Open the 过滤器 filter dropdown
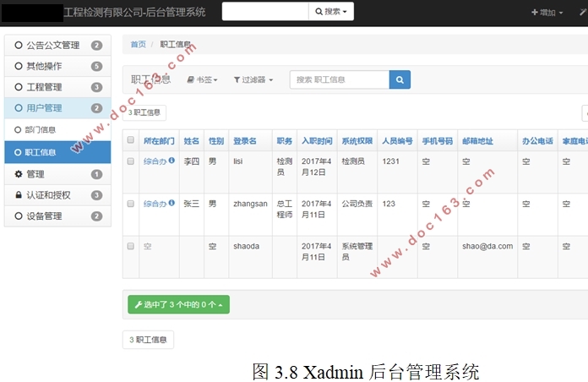The width and height of the screenshot is (588, 382). tap(253, 79)
